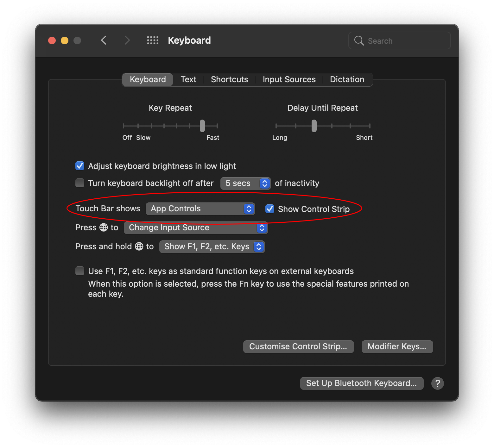Click the Slow label under Key Repeat
Screen dimensions: 494x448
143,138
